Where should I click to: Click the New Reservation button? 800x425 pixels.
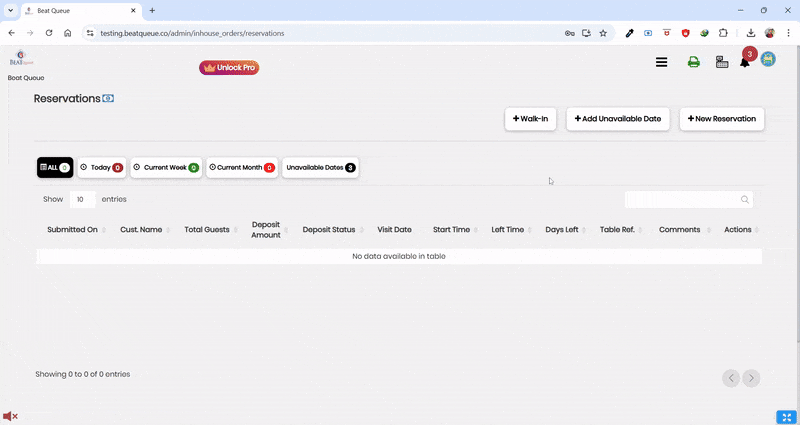pos(722,119)
